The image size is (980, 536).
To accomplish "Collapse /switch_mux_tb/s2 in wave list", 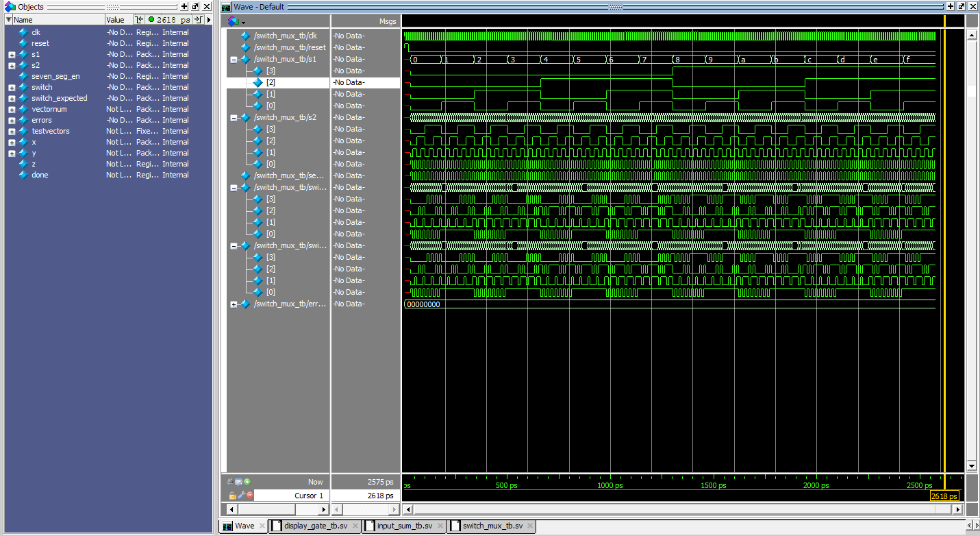I will click(x=234, y=118).
